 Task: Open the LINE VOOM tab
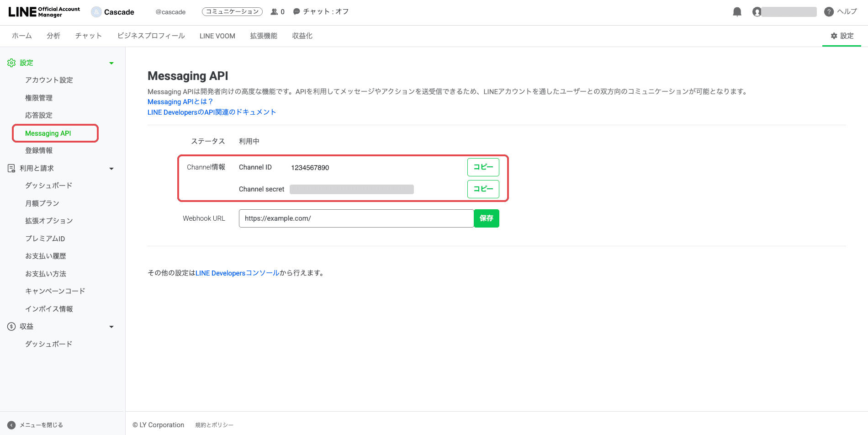pos(217,36)
